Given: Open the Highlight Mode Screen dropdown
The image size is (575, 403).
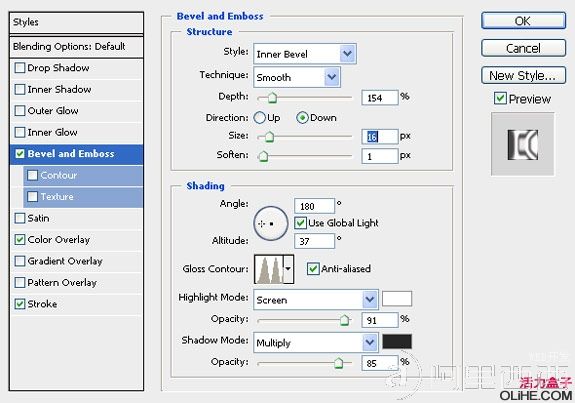Looking at the screenshot, I should [x=316, y=300].
